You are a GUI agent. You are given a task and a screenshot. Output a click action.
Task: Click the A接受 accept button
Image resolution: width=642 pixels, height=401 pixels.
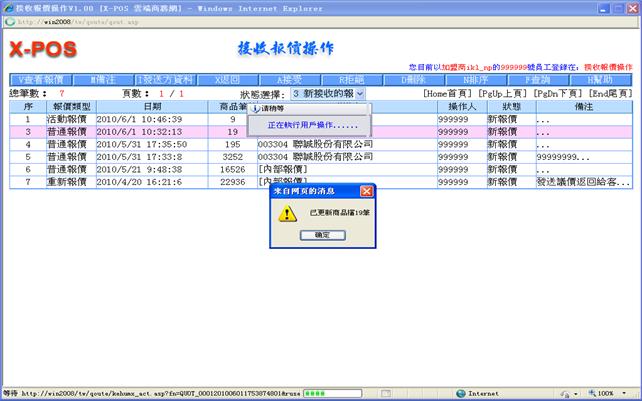(290, 79)
